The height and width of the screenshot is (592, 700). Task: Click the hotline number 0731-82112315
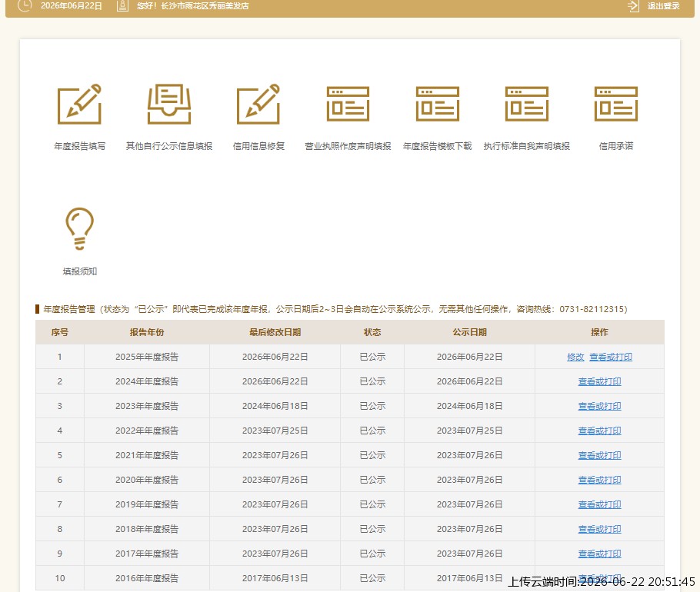click(x=592, y=309)
